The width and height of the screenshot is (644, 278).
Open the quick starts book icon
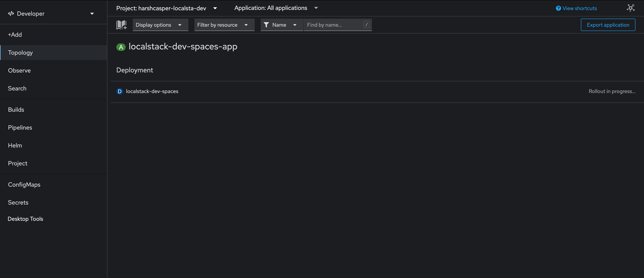121,25
